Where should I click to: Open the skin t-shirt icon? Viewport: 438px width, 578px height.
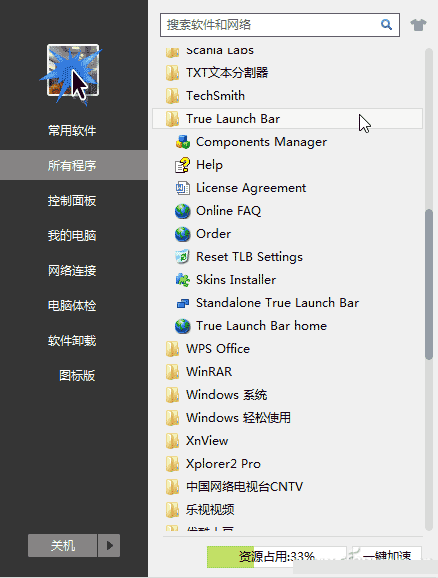(x=418, y=25)
